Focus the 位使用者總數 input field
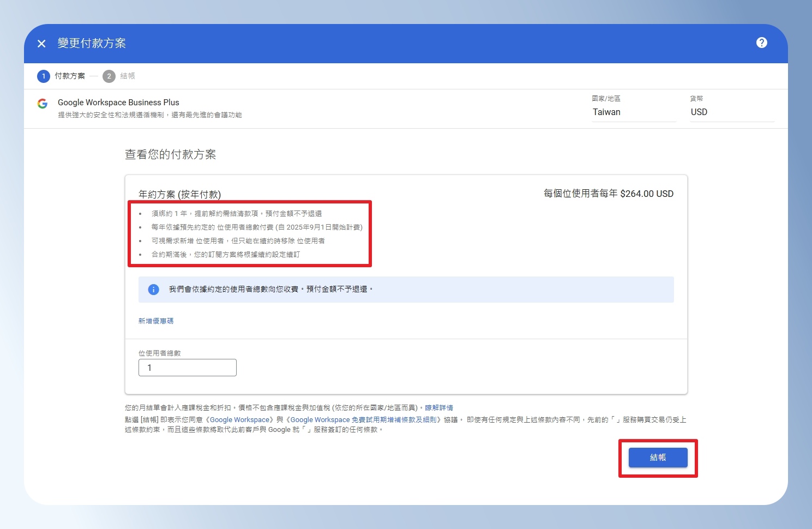 click(188, 368)
